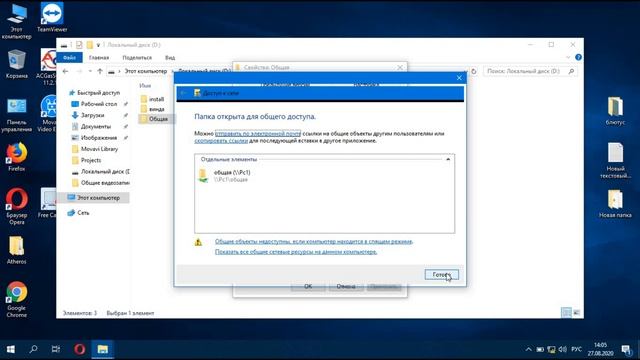
Task: Switch to the Поделиться ribbon tab
Action: pos(137,58)
